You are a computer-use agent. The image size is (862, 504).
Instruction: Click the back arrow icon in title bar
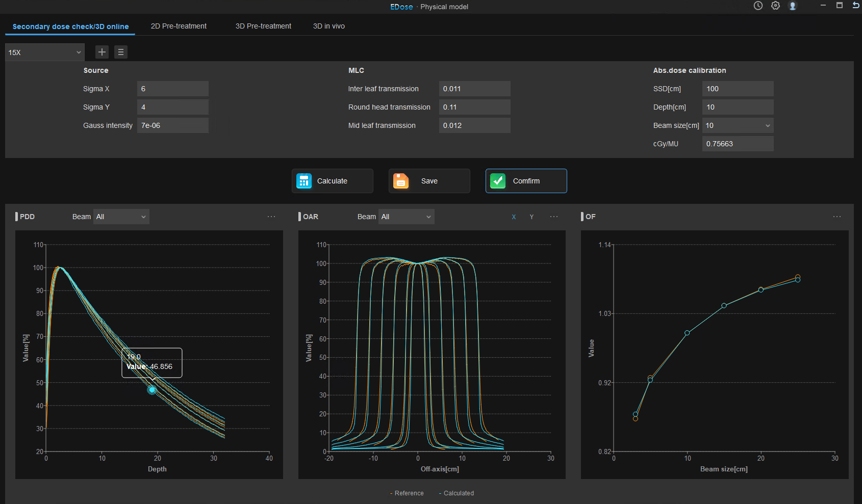coord(856,5)
